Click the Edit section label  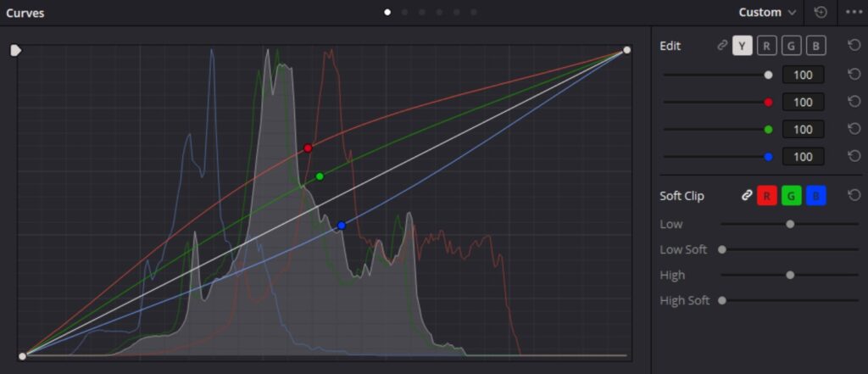[670, 46]
